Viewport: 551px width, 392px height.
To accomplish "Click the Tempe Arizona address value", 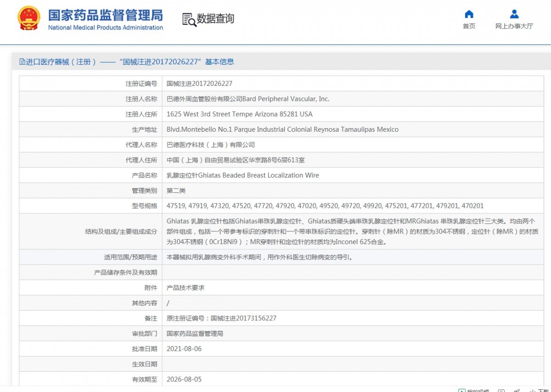I will (x=239, y=114).
